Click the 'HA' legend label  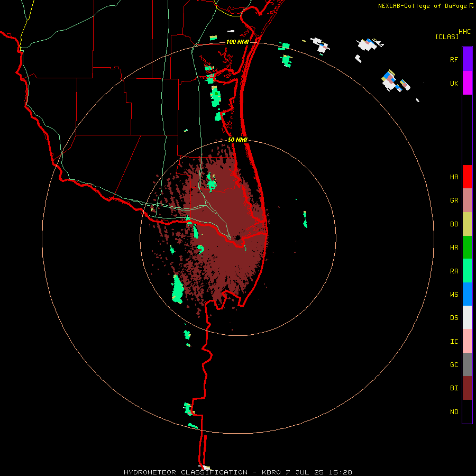click(454, 177)
